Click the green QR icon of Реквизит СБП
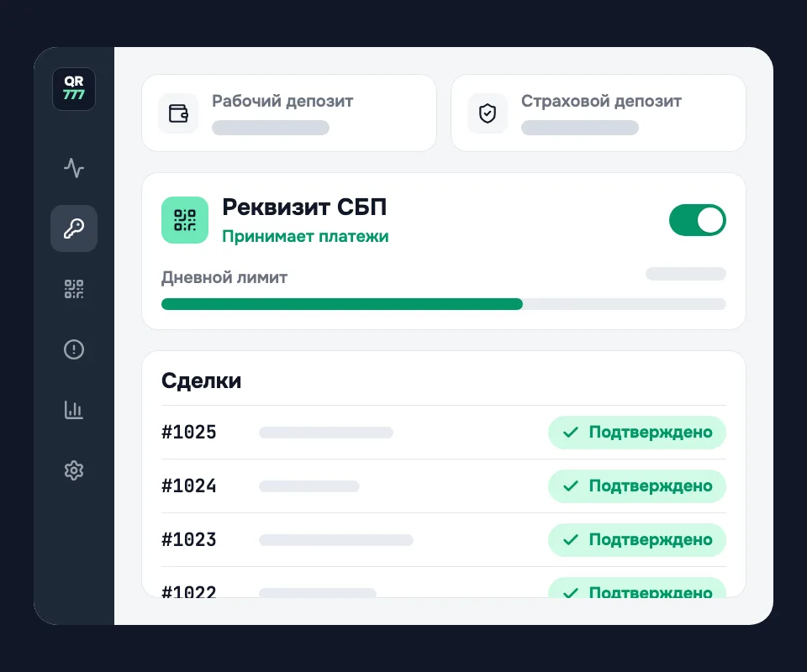 coord(185,220)
